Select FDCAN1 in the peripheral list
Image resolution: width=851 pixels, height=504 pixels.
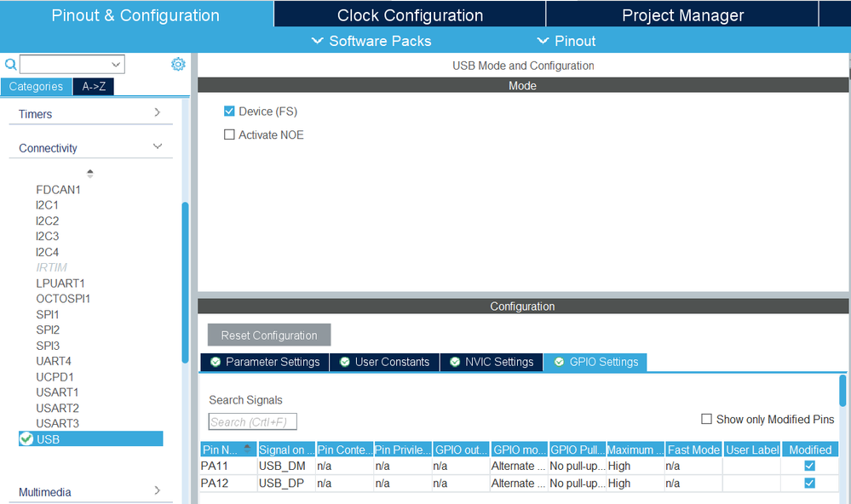coord(58,189)
